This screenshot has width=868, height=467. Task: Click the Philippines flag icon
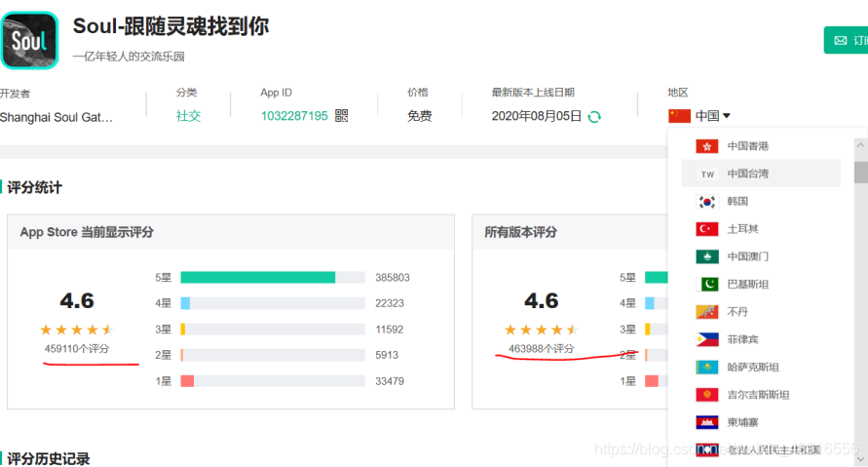707,339
